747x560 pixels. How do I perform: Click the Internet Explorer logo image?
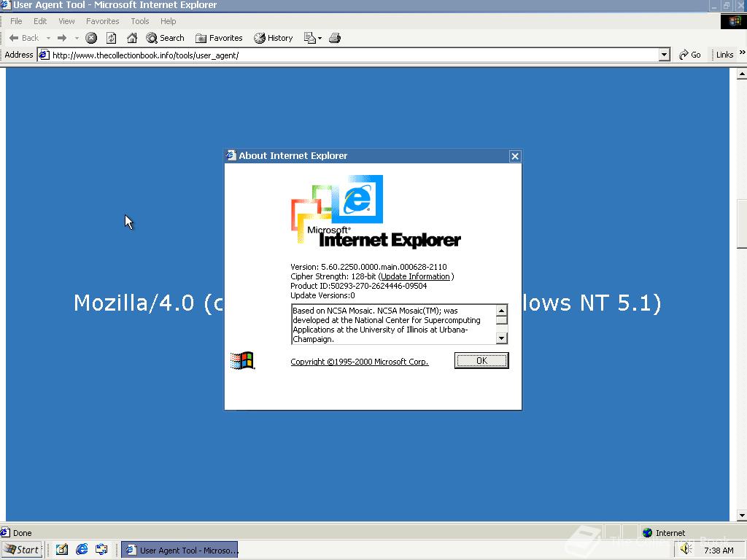pos(376,211)
